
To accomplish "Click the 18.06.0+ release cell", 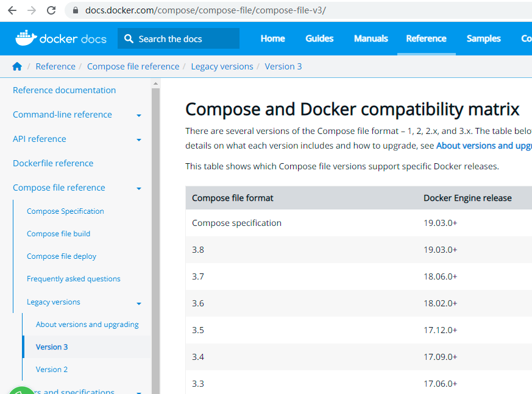I will [441, 276].
